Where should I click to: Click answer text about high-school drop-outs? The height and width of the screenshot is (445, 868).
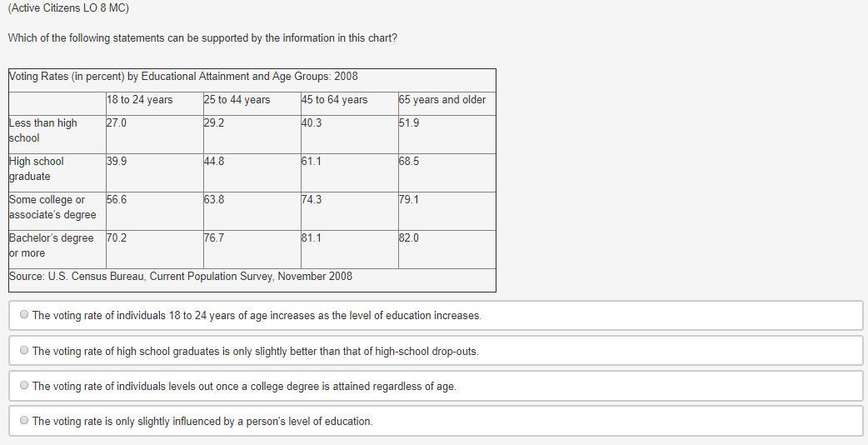pos(255,351)
